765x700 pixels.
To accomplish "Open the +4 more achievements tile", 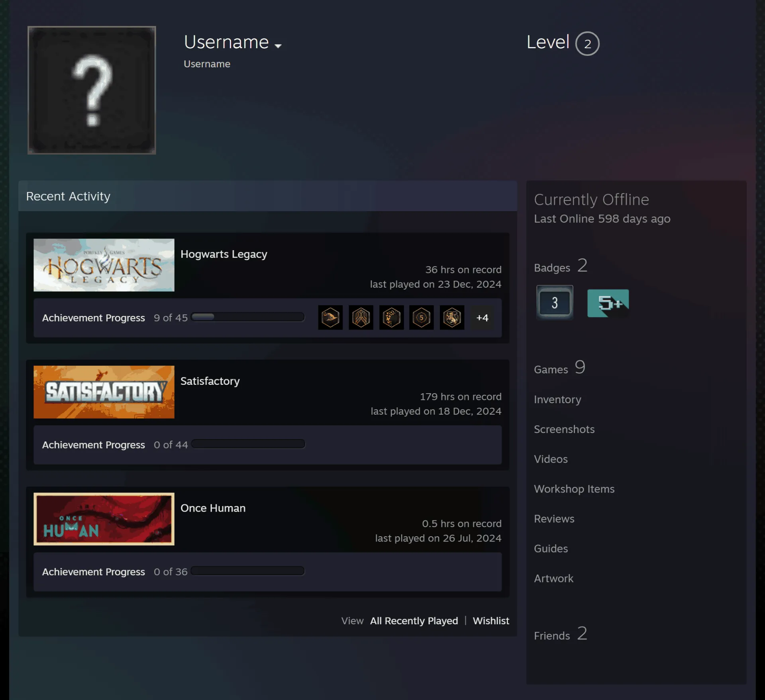I will (482, 318).
